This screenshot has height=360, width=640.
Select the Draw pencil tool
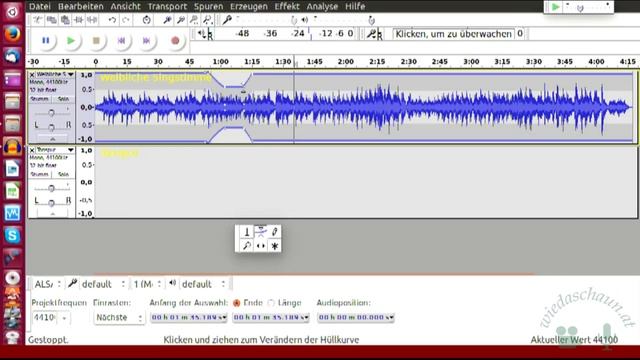click(274, 232)
